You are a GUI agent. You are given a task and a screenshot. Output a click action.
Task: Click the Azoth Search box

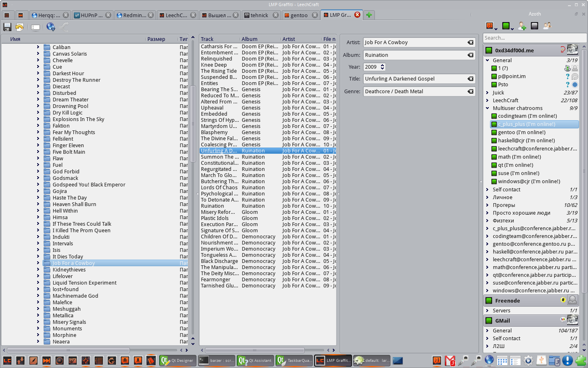coord(535,38)
